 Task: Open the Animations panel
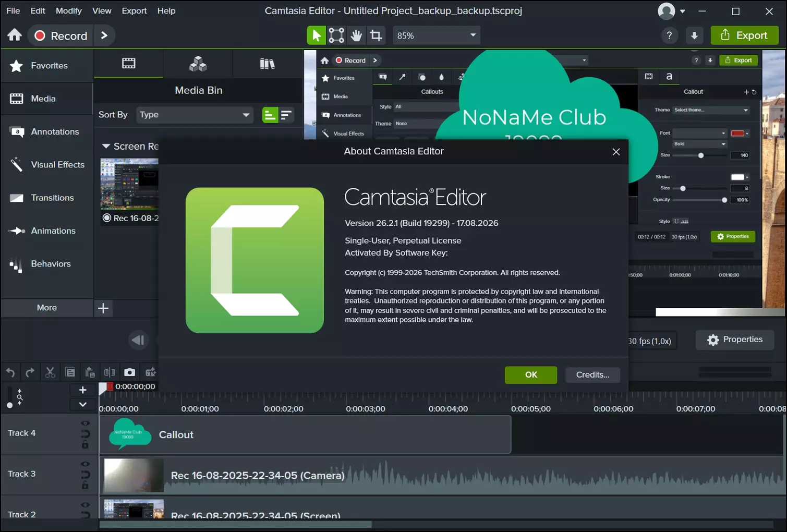(47, 231)
